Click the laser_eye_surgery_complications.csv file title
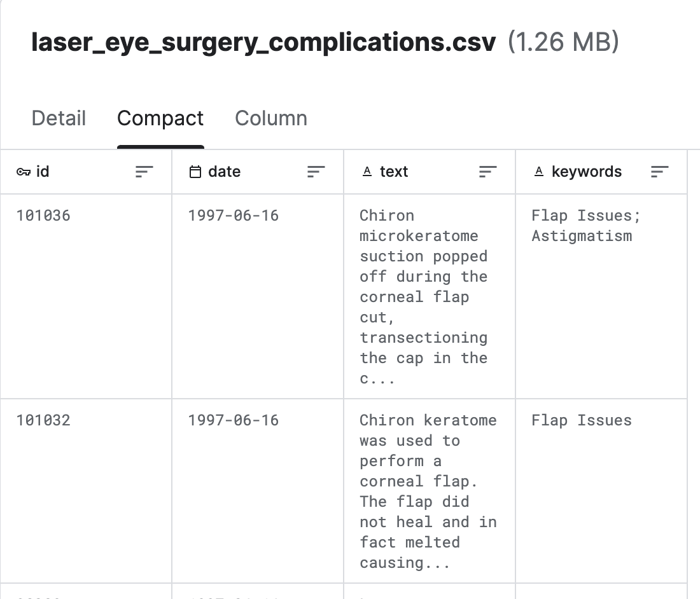The height and width of the screenshot is (599, 700). coord(263,43)
